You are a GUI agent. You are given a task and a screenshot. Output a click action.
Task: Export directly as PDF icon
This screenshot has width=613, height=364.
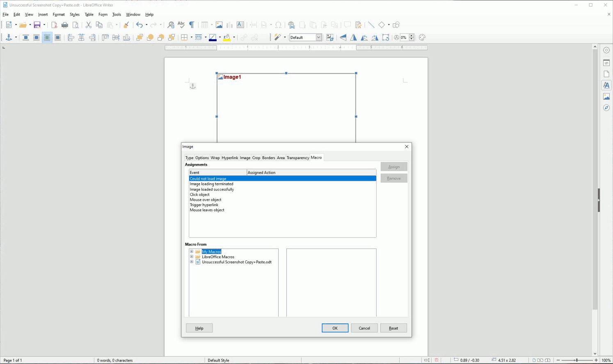pos(54,25)
